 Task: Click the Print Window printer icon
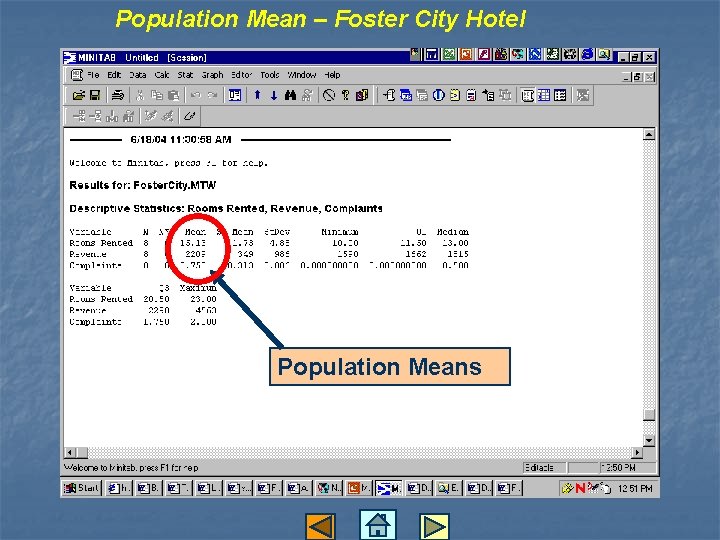(x=118, y=96)
